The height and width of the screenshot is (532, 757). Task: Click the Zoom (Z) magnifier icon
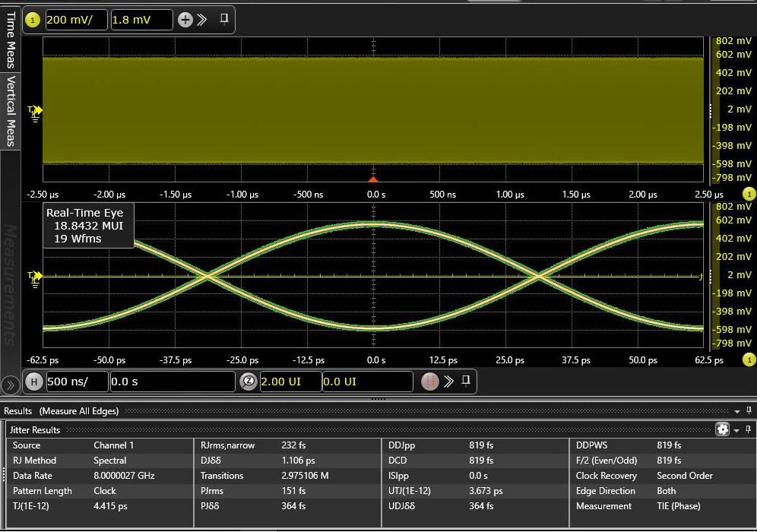pyautogui.click(x=249, y=382)
